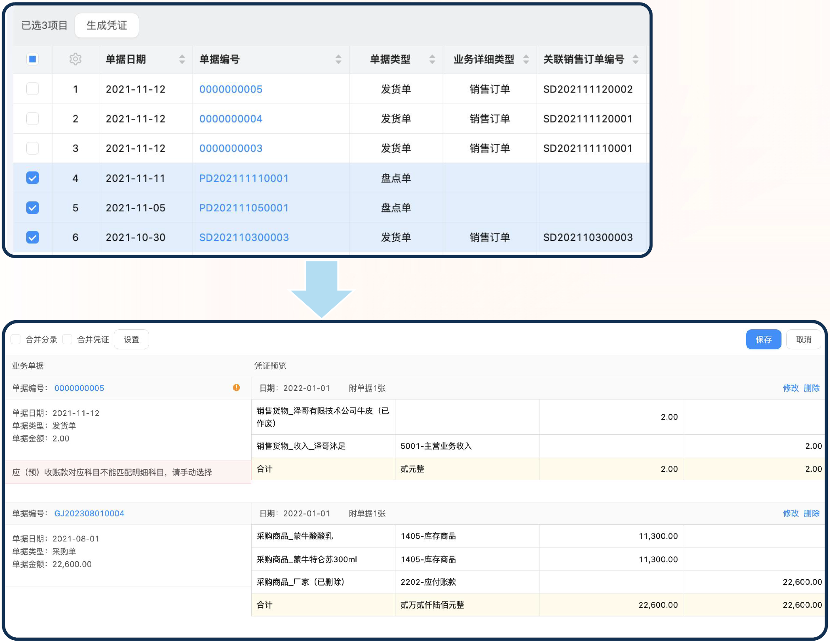Open document link SD202110300003
Screen dimensions: 830x644
coord(244,237)
